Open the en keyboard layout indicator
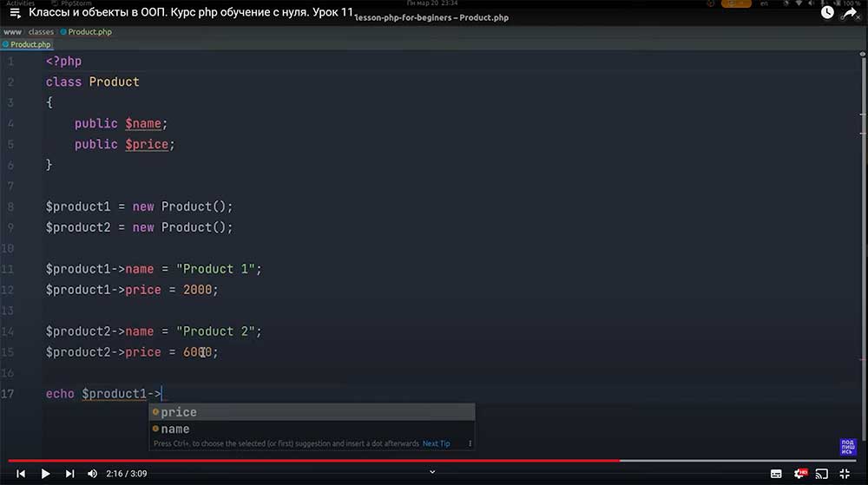 click(x=764, y=3)
